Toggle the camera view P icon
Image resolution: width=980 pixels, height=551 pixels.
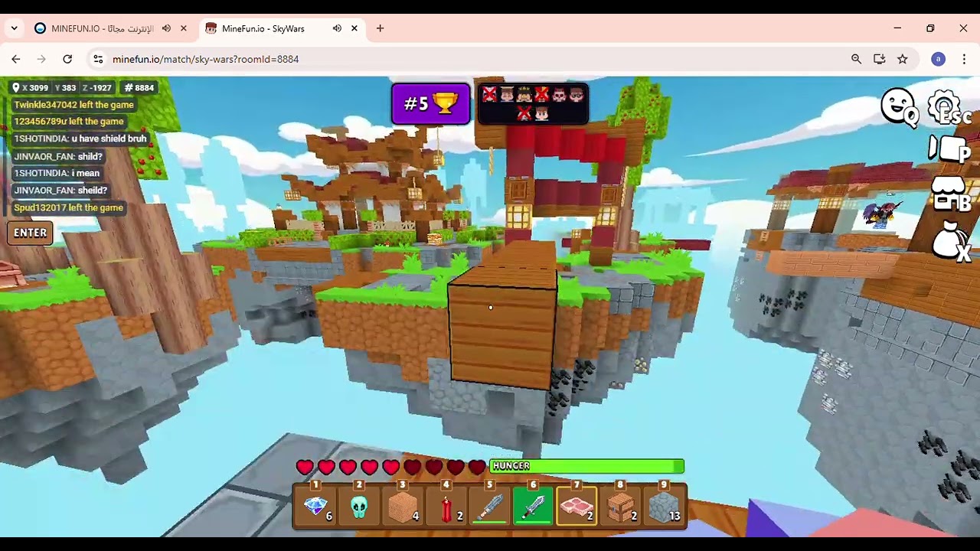tap(949, 149)
